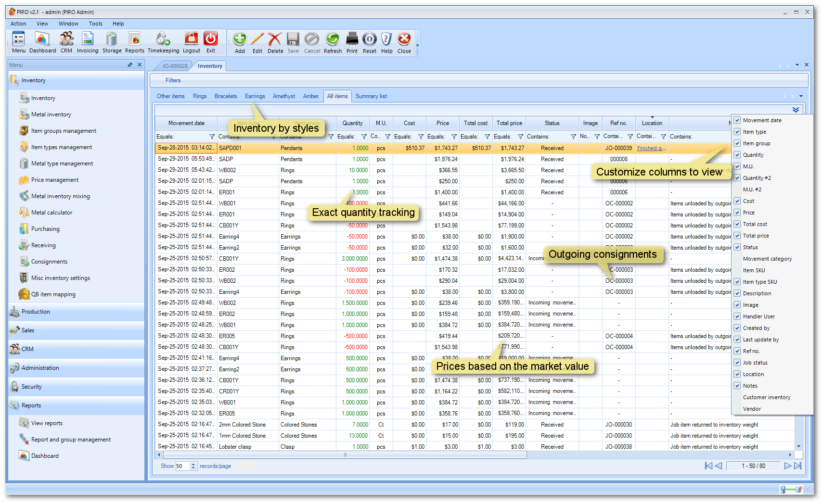Click the Refresh icon in toolbar
823x504 pixels.
pos(333,42)
